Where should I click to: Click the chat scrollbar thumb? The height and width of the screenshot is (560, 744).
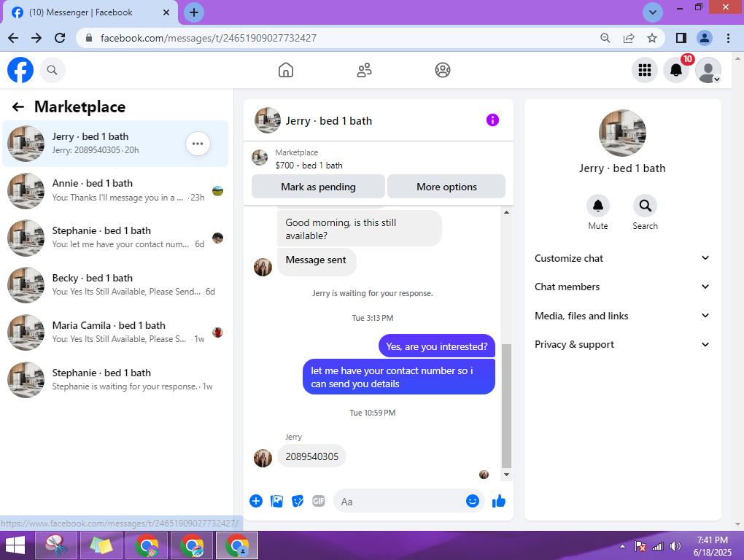[x=506, y=406]
